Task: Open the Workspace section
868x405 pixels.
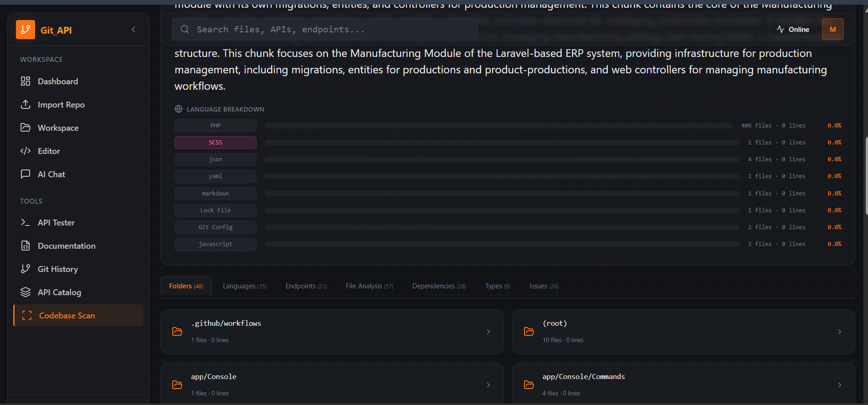Action: 78,128
